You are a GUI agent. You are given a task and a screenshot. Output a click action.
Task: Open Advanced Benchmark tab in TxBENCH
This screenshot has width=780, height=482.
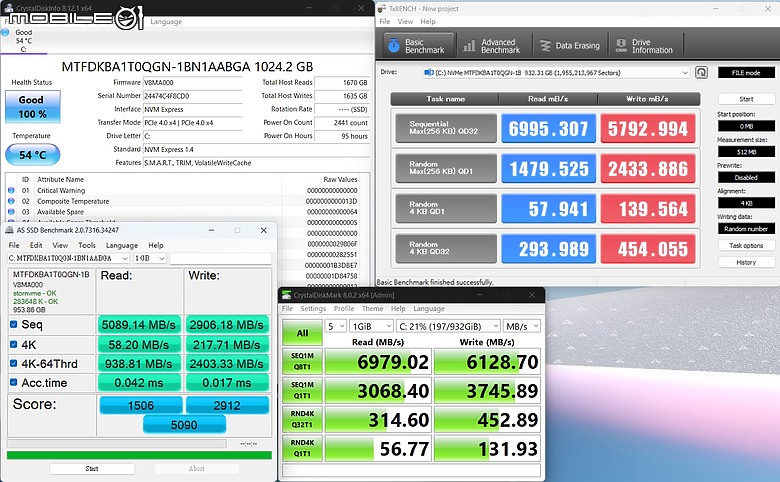pyautogui.click(x=493, y=46)
